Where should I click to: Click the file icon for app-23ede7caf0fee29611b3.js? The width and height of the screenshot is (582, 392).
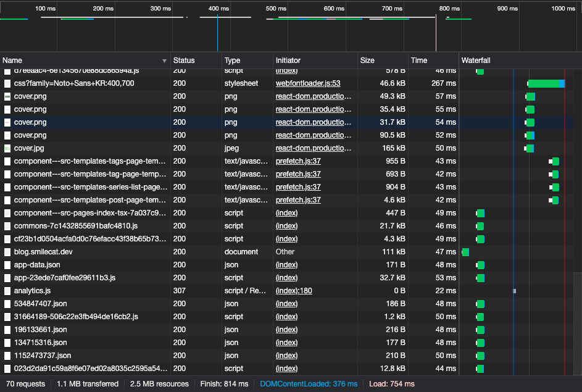(x=7, y=278)
